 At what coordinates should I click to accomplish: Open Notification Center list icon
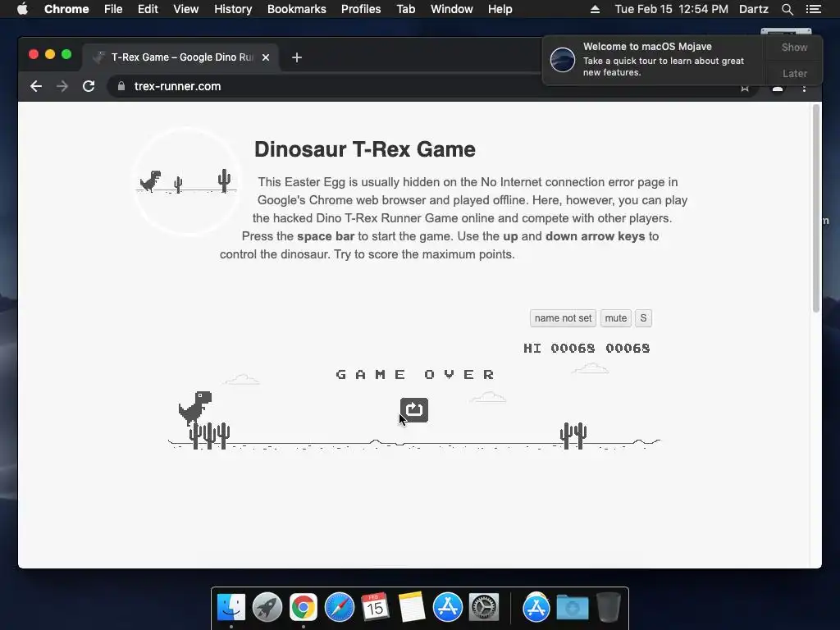813,9
